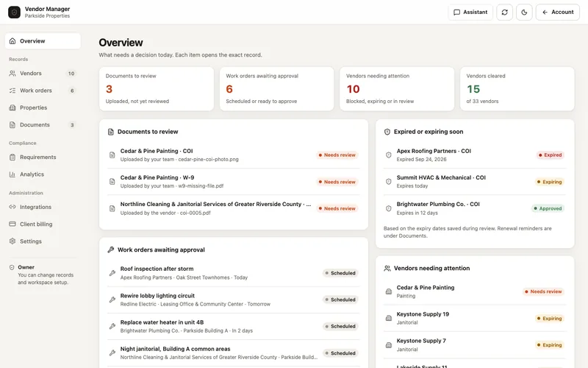
Task: Toggle dark mode with the moon icon
Action: pos(524,12)
